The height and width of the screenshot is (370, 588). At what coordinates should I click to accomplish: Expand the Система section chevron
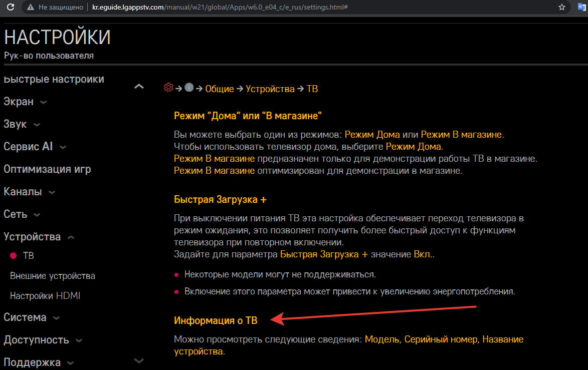57,318
